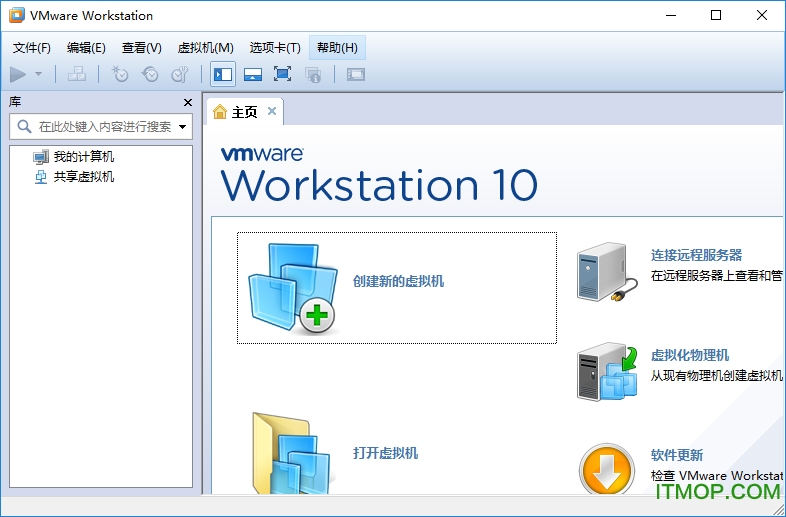Open the 查看(V) menu

click(x=142, y=48)
